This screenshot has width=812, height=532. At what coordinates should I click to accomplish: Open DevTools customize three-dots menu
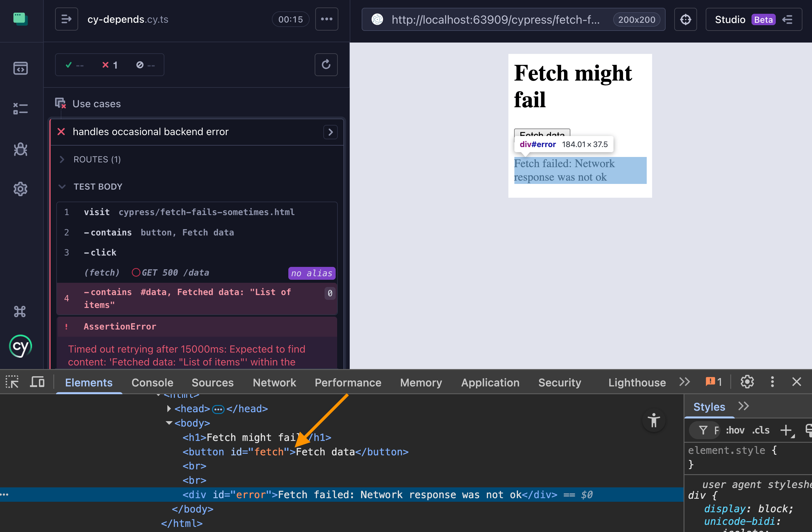772,382
